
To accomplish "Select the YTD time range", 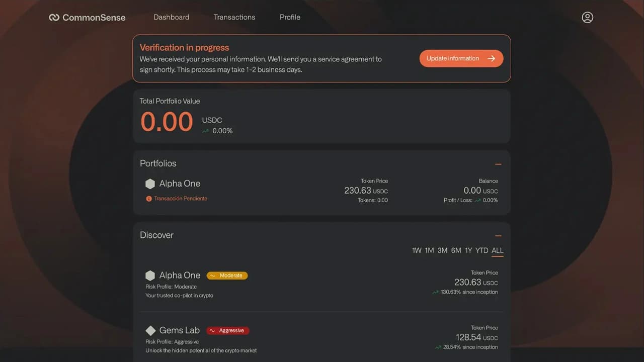I will [x=482, y=250].
